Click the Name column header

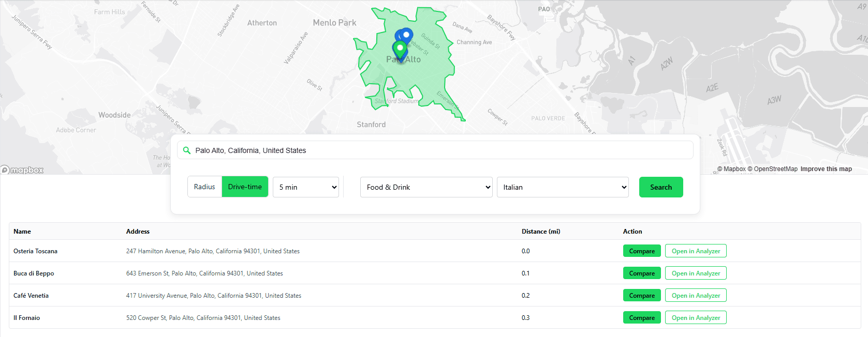22,232
